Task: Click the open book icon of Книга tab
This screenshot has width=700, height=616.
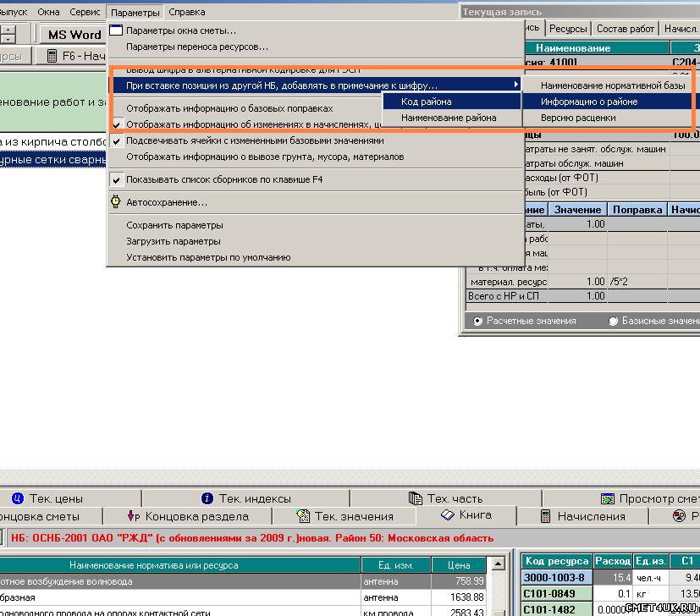Action: tap(447, 514)
